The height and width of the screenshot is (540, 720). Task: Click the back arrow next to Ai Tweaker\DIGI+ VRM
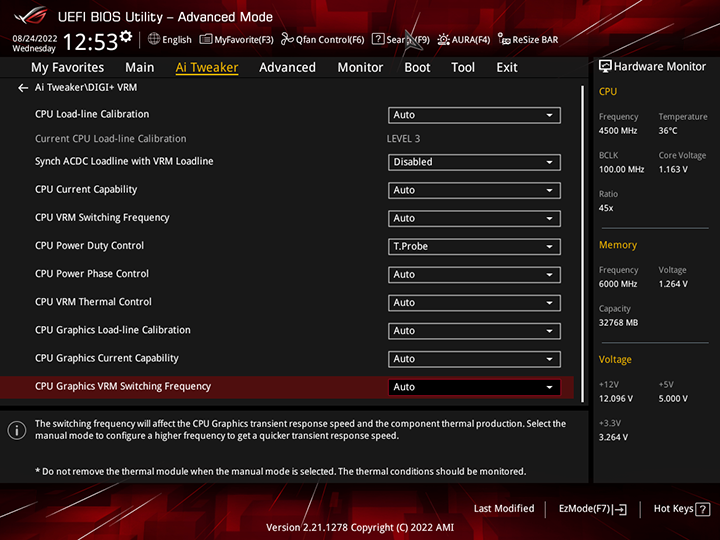pos(23,88)
